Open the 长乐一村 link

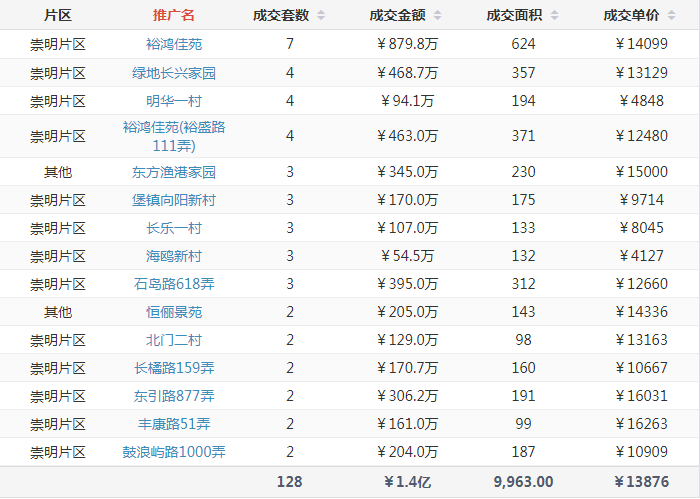pyautogui.click(x=174, y=228)
